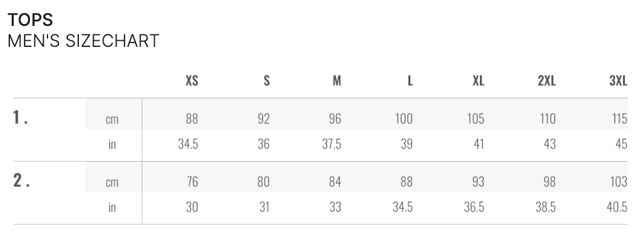Image resolution: width=644 pixels, height=235 pixels.
Task: Select the 76 cm XS value
Action: pyautogui.click(x=192, y=181)
